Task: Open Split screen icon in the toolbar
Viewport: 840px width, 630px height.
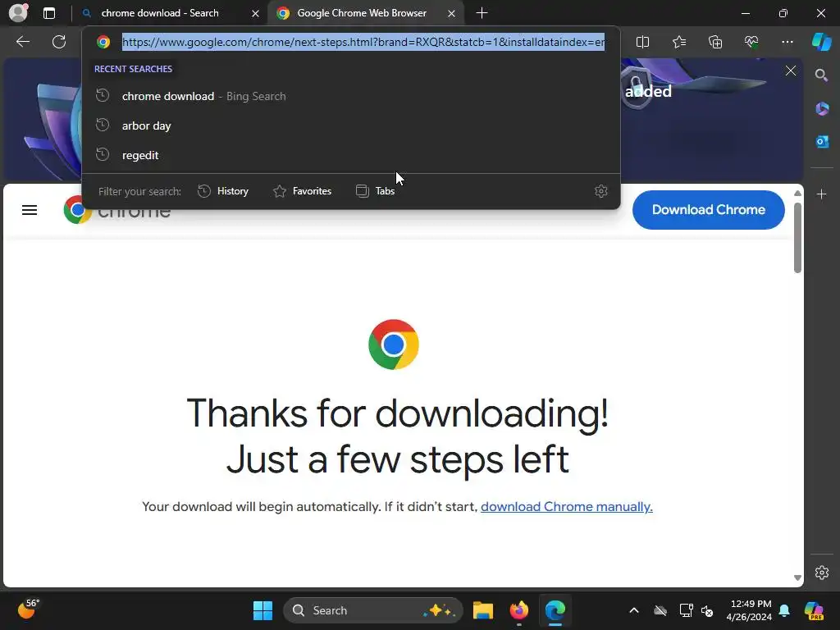Action: pos(642,42)
